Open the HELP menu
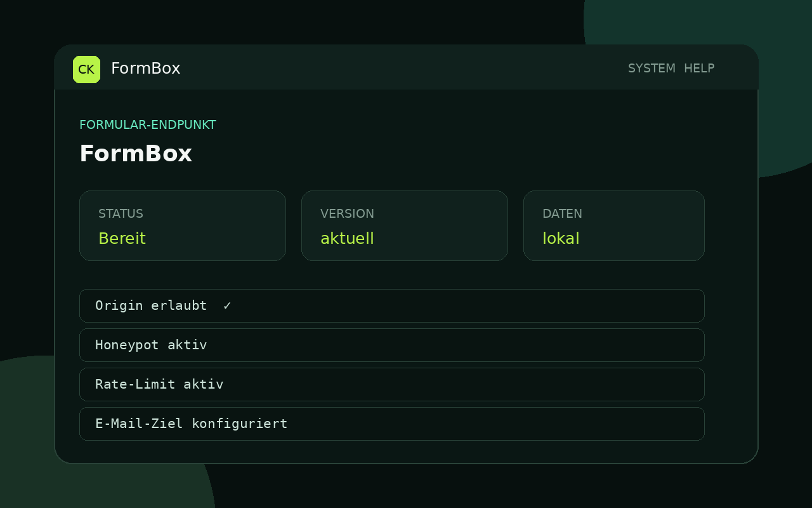812x508 pixels. click(x=699, y=69)
